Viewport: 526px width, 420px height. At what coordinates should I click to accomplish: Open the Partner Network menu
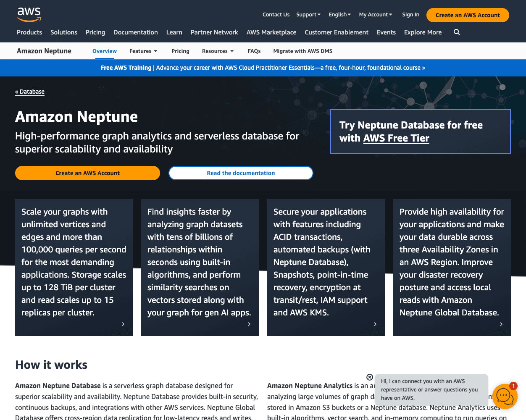[x=214, y=32]
